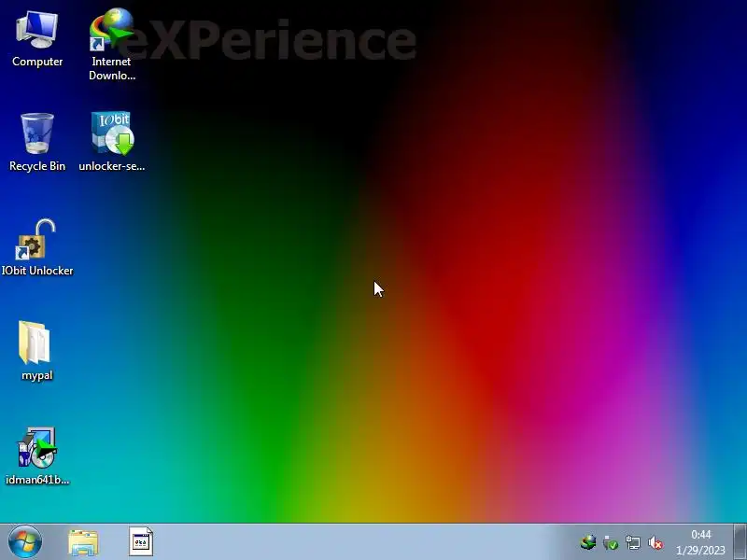Viewport: 747px width, 560px height.
Task: Open the clock showing 0:44
Action: [x=700, y=542]
